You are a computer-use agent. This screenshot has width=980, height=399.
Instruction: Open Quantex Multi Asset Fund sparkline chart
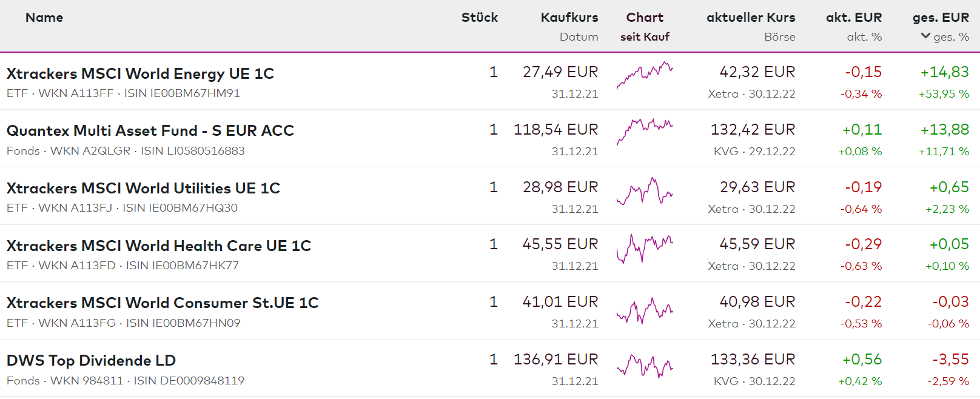point(645,131)
